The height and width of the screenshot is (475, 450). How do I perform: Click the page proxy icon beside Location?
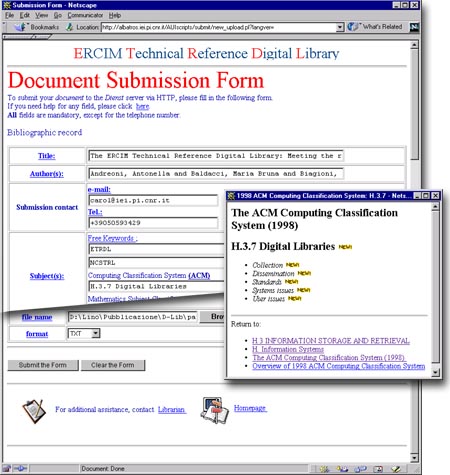[x=69, y=27]
